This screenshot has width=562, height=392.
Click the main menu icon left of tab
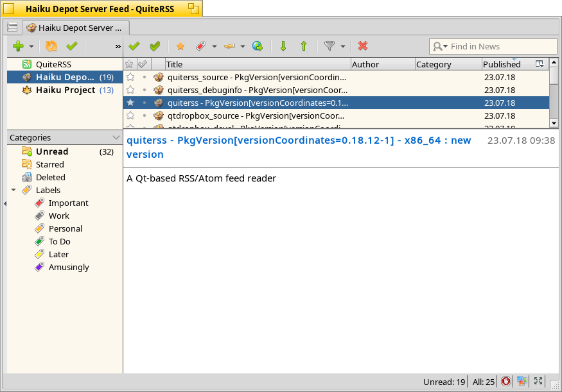(12, 27)
